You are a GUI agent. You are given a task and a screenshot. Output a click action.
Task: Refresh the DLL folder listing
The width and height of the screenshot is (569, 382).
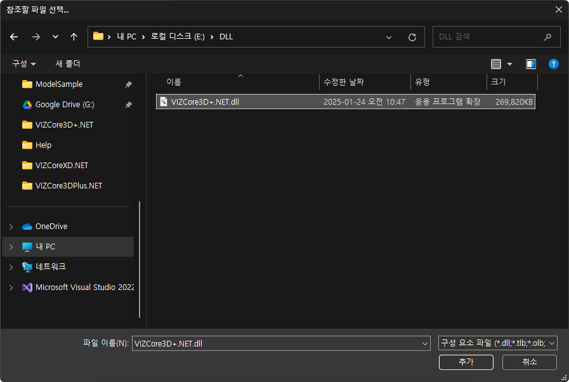(x=412, y=37)
